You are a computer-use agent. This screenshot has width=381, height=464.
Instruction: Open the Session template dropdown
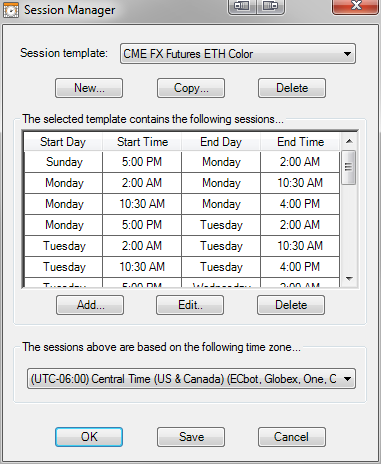click(238, 54)
